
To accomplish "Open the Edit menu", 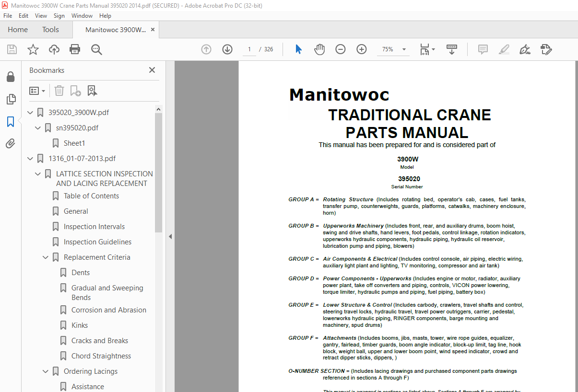I will pyautogui.click(x=24, y=16).
